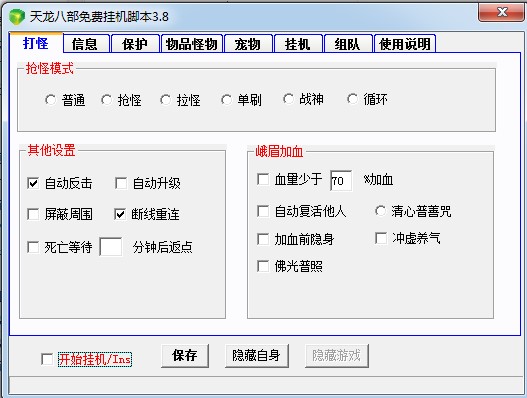Click the 其他设置 group title

point(51,150)
